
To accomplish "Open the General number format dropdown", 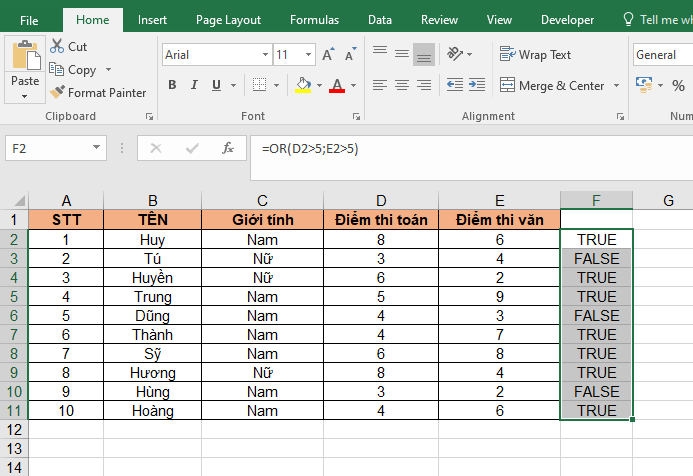I will tap(662, 55).
